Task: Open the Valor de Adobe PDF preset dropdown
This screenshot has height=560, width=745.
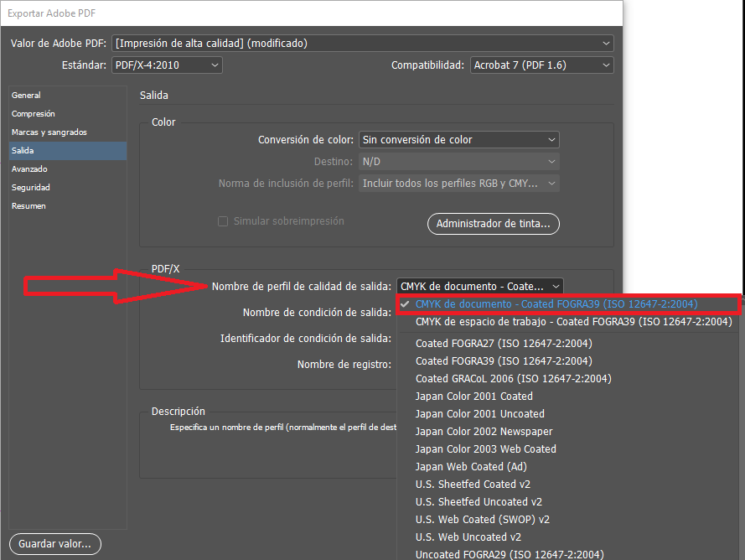Action: pos(363,44)
